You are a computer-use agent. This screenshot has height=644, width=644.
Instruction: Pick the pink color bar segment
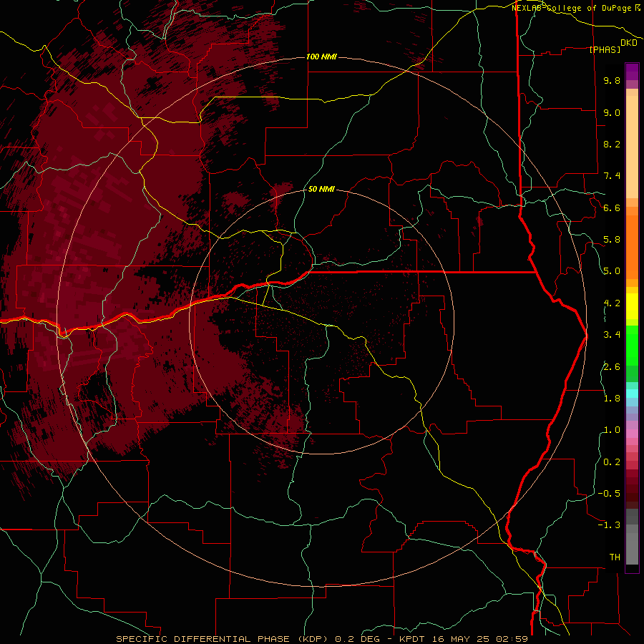632,434
